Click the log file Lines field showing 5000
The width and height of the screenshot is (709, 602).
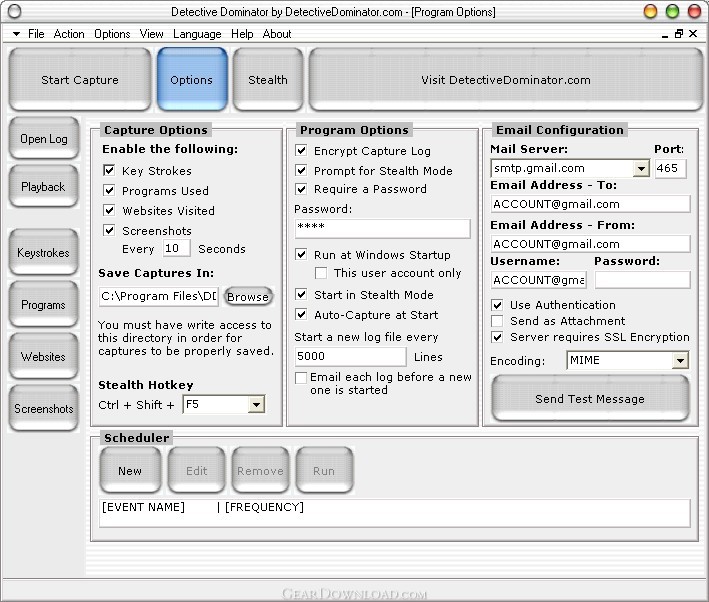[x=350, y=356]
